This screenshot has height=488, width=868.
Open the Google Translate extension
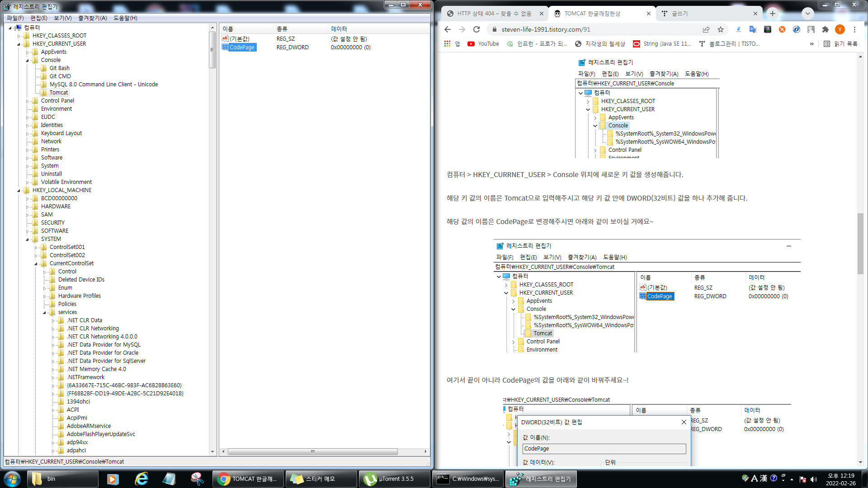click(x=753, y=29)
